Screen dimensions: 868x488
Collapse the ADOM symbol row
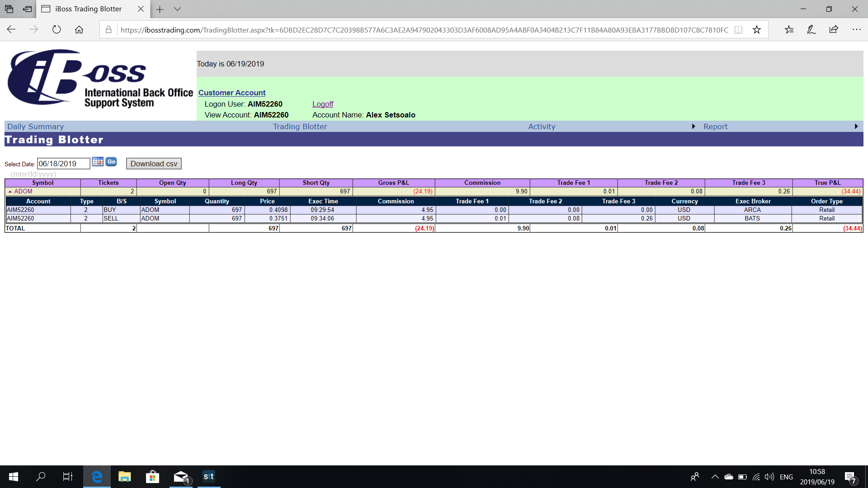pos(10,192)
